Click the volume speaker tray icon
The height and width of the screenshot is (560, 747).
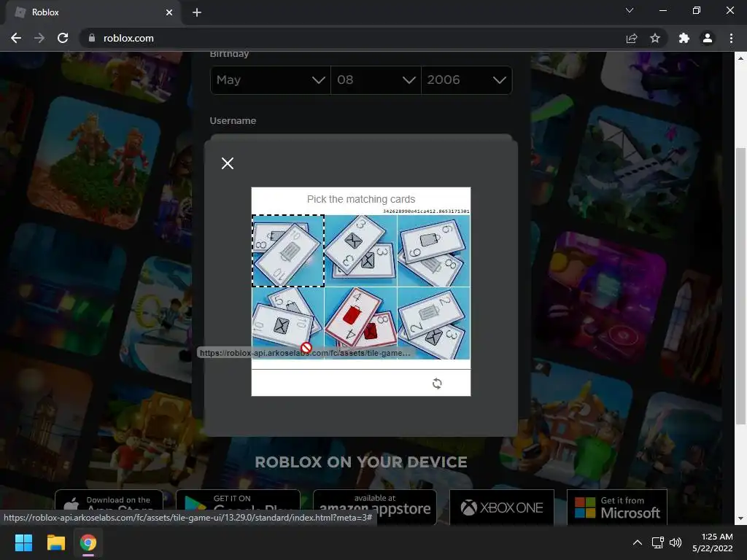point(676,542)
